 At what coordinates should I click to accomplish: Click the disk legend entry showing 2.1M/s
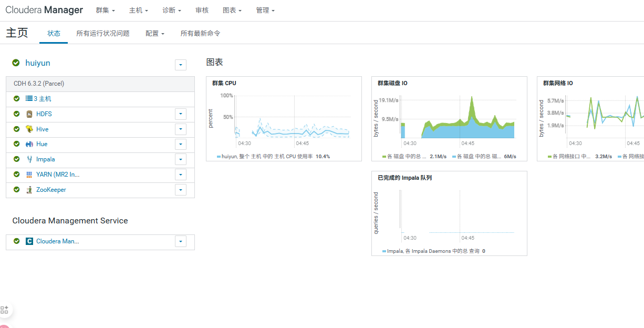(414, 157)
